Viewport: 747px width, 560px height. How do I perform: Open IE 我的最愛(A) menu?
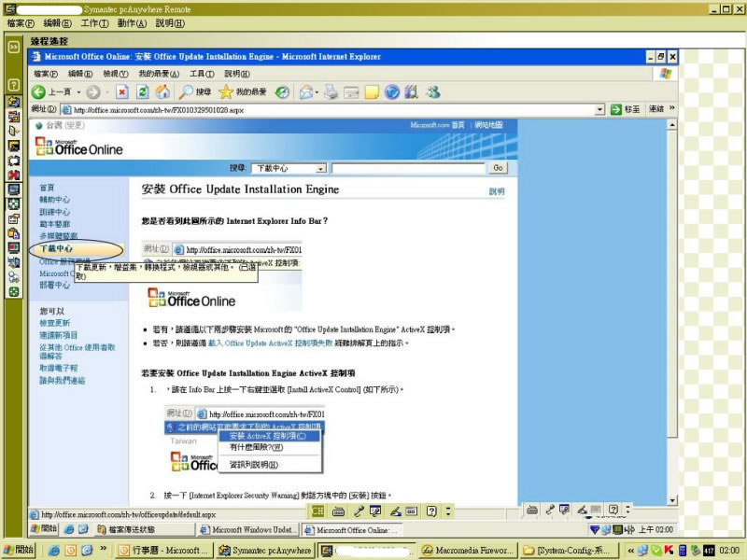[159, 74]
